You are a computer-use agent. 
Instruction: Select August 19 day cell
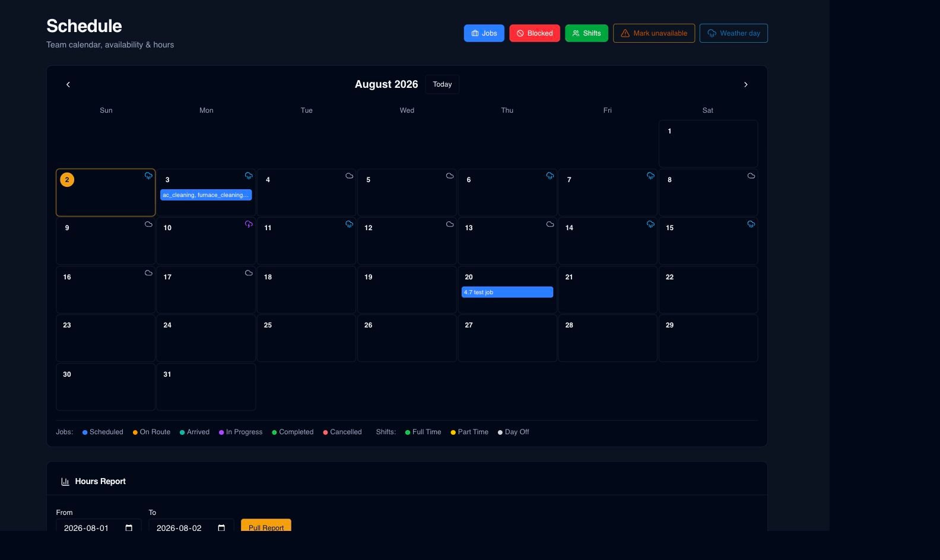click(407, 289)
